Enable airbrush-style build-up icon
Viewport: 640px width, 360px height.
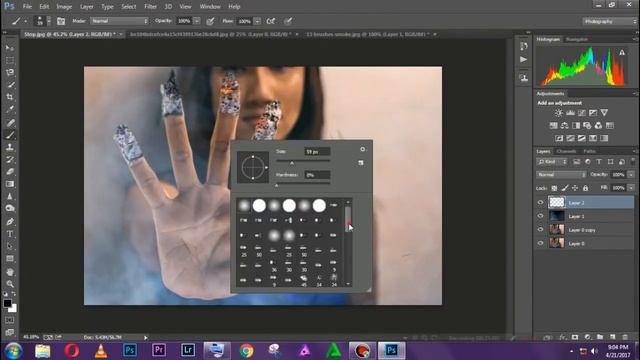click(271, 21)
